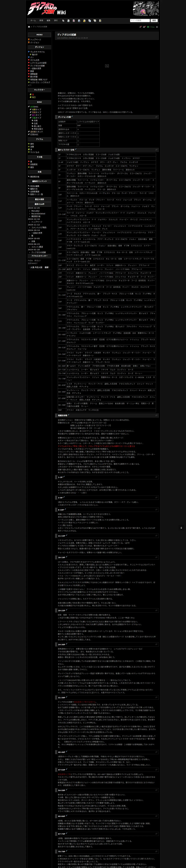Click ディアボロの試練 breadcrumb link

tap(40, 27)
